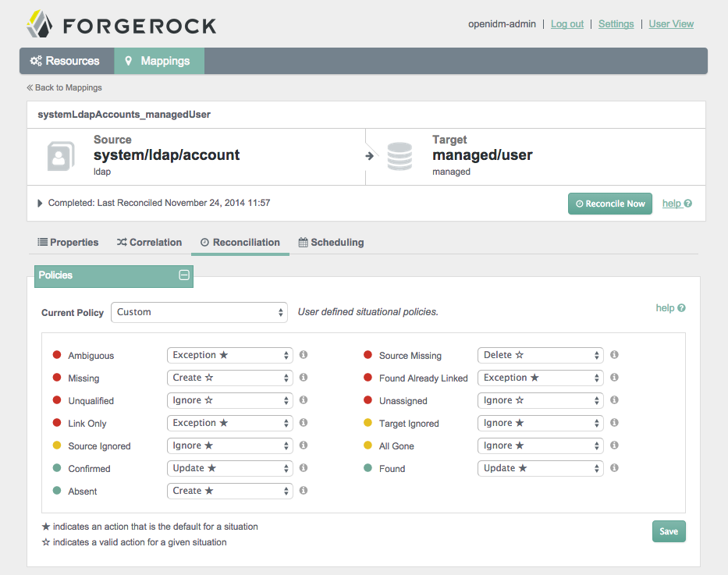
Task: Open the Correlation tab
Action: (x=149, y=243)
